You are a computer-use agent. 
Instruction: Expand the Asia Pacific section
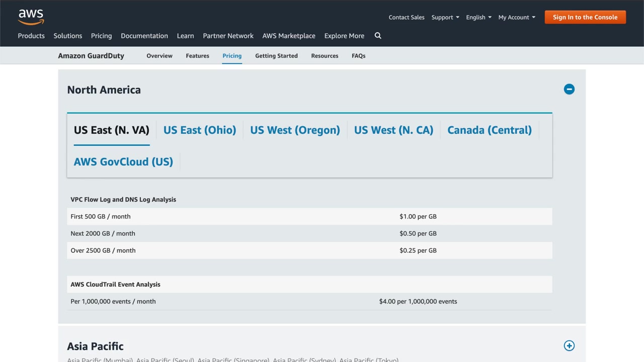click(569, 346)
